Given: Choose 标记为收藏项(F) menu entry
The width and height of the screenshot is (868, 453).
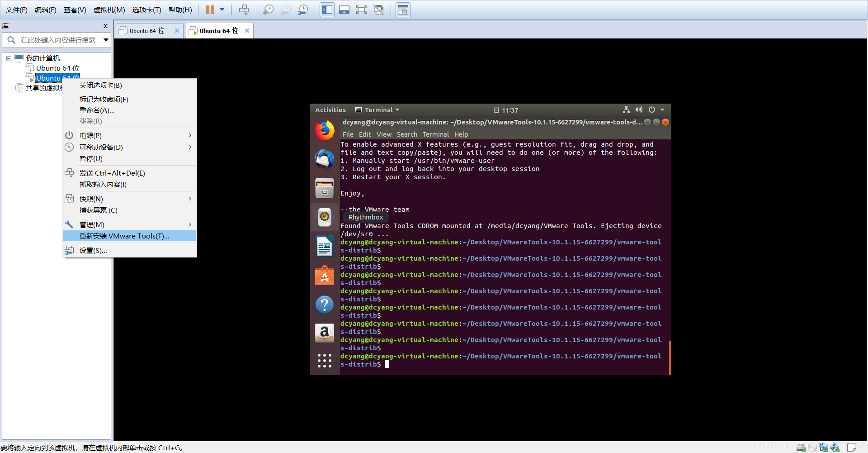Looking at the screenshot, I should point(130,100).
